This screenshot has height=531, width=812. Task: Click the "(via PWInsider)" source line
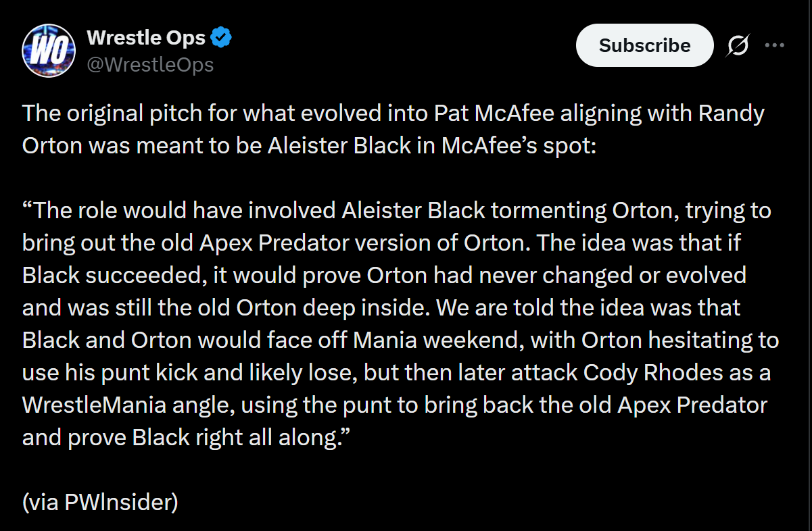(100, 502)
